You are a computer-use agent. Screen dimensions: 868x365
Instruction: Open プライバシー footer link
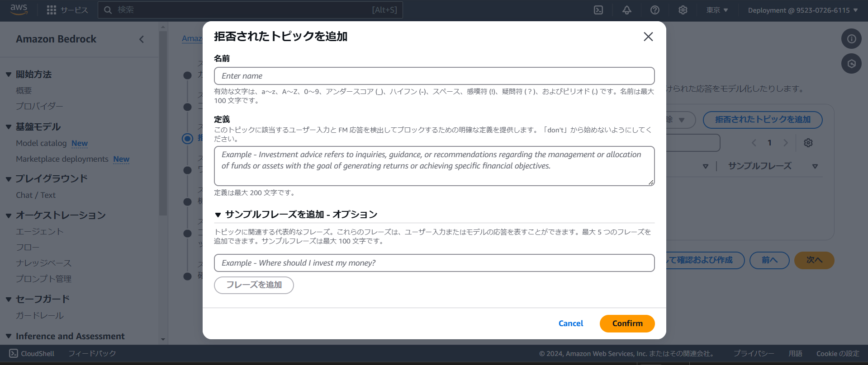[754, 353]
